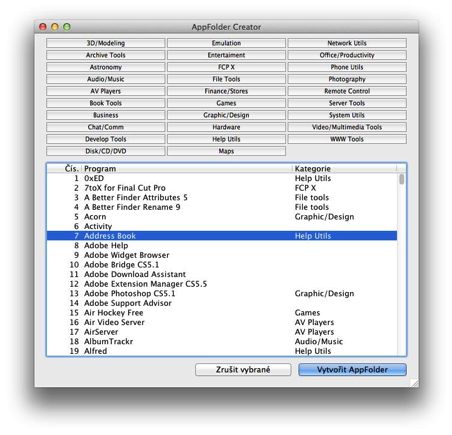Sort list by the Kategorie column header

(x=345, y=168)
